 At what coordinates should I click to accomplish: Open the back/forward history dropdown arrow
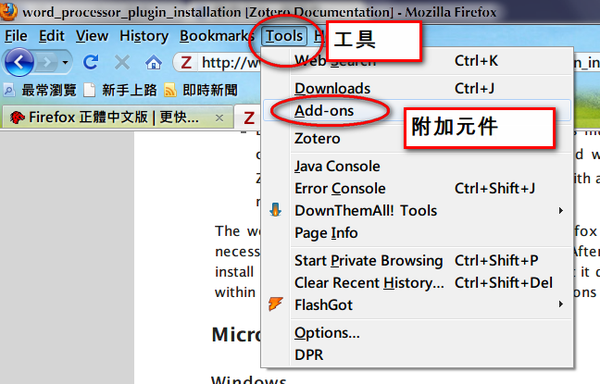[x=65, y=62]
